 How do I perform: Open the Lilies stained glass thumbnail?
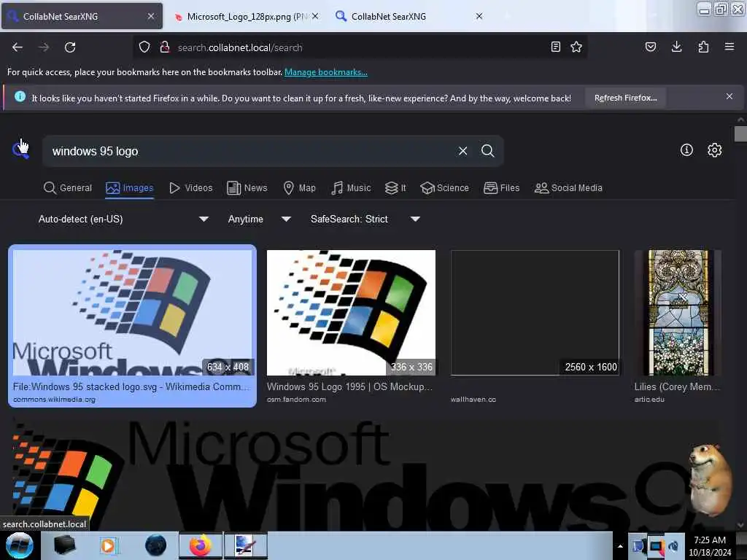[x=678, y=312]
